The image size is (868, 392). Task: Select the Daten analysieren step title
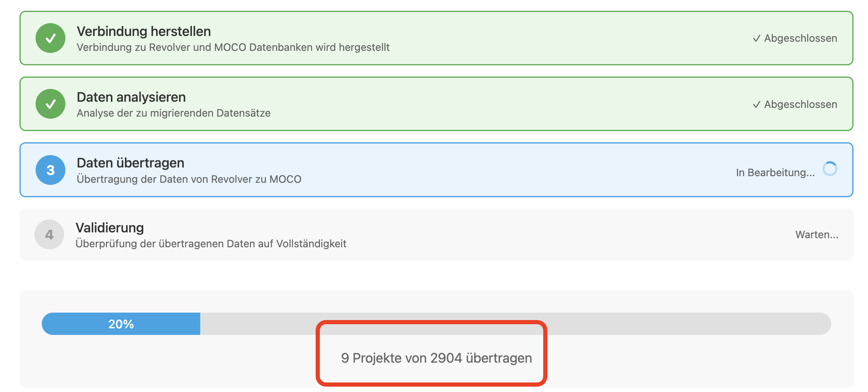[x=131, y=97]
